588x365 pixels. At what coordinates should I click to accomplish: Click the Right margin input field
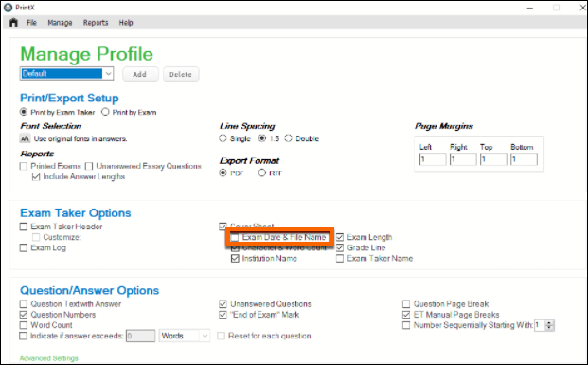point(463,159)
